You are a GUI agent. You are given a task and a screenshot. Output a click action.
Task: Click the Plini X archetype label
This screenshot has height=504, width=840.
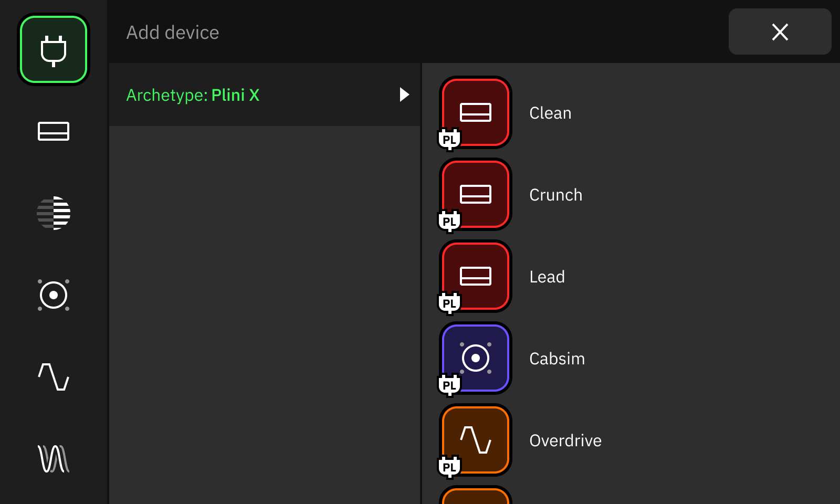[235, 95]
